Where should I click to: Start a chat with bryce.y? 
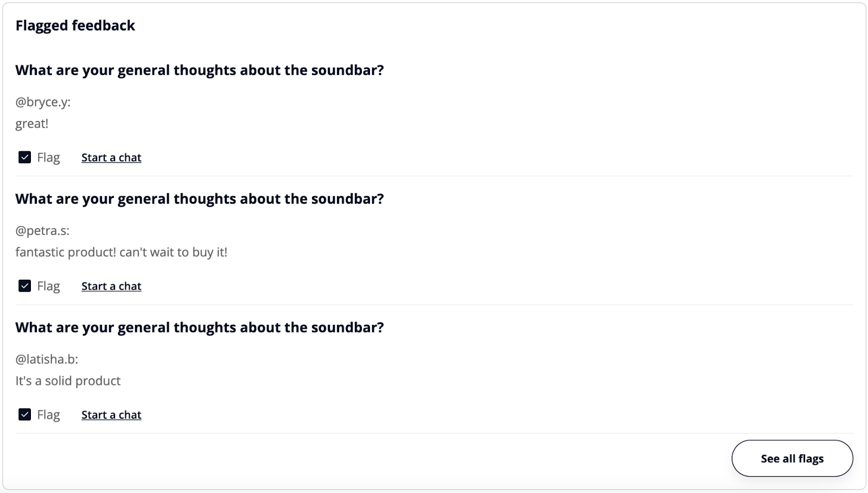[111, 157]
